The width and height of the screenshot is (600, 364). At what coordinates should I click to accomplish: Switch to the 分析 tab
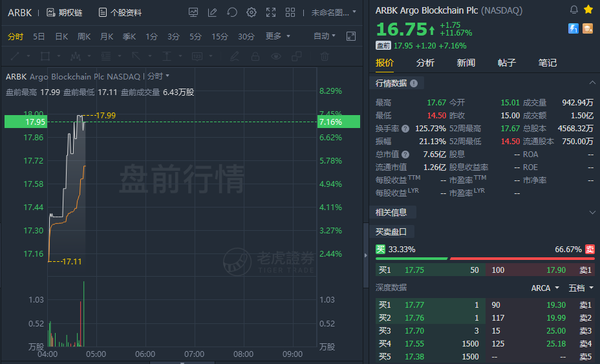[x=425, y=63]
